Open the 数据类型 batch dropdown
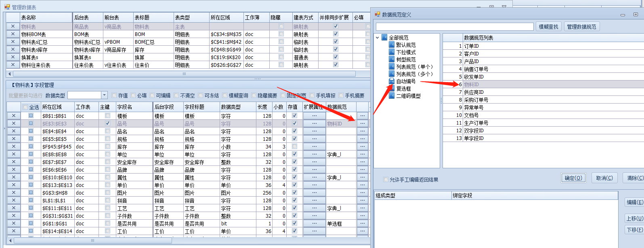This screenshot has width=644, height=248. point(104,95)
